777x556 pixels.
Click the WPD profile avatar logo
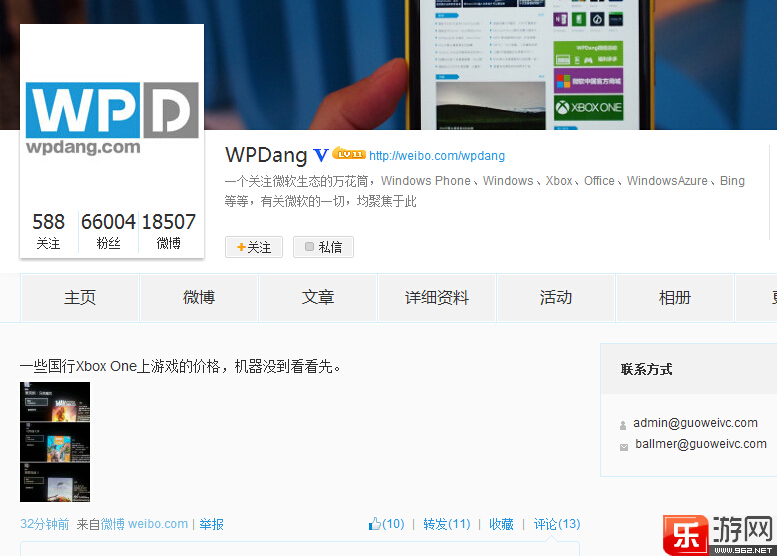[x=111, y=111]
